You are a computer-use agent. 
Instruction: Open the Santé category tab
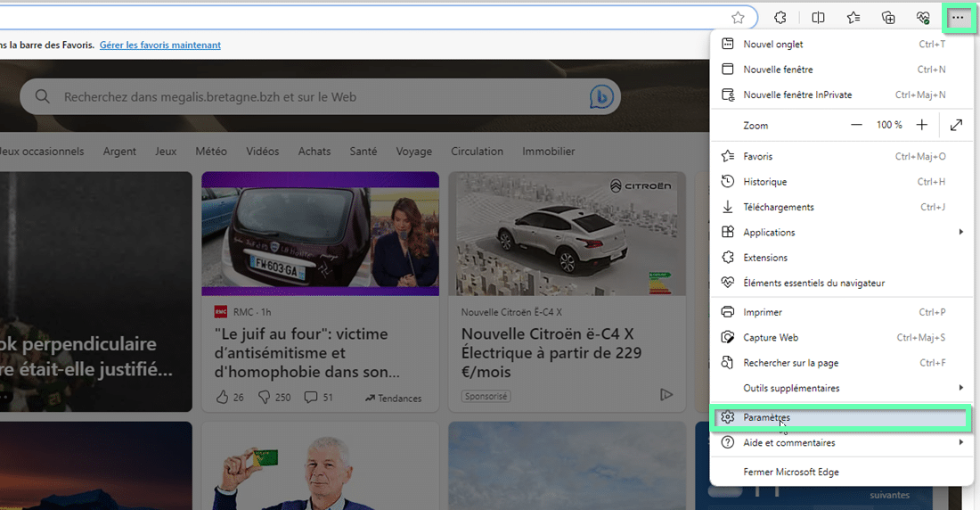363,152
